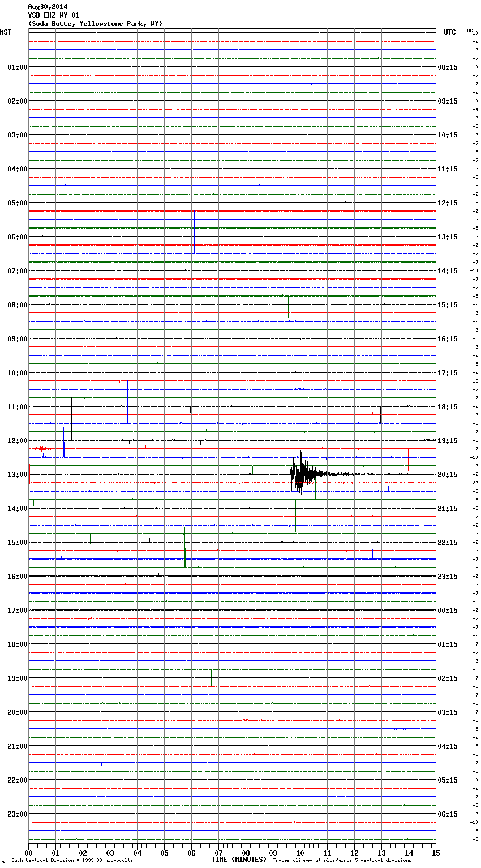Screen dimensions: 481x868
Task: Click the 06:00 MST time label
Action: point(17,237)
